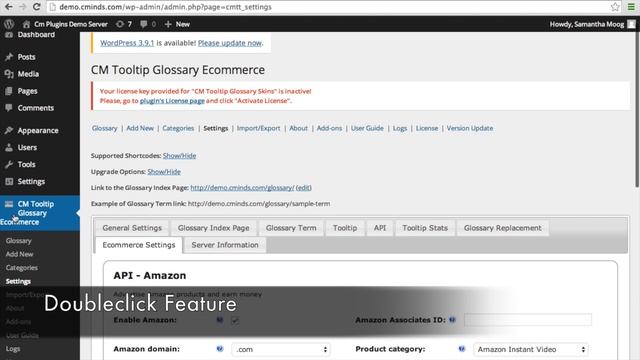
Task: Switch to Tooltip tab
Action: pyautogui.click(x=345, y=228)
